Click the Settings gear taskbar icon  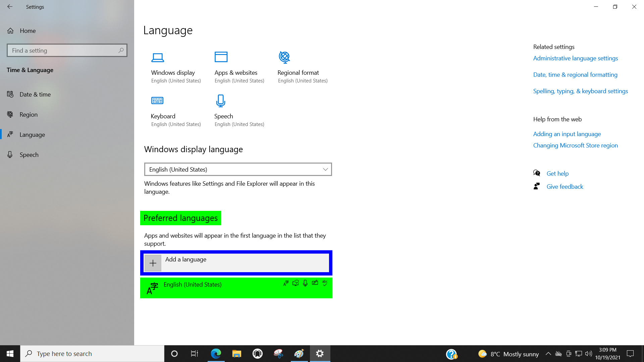coord(320,354)
